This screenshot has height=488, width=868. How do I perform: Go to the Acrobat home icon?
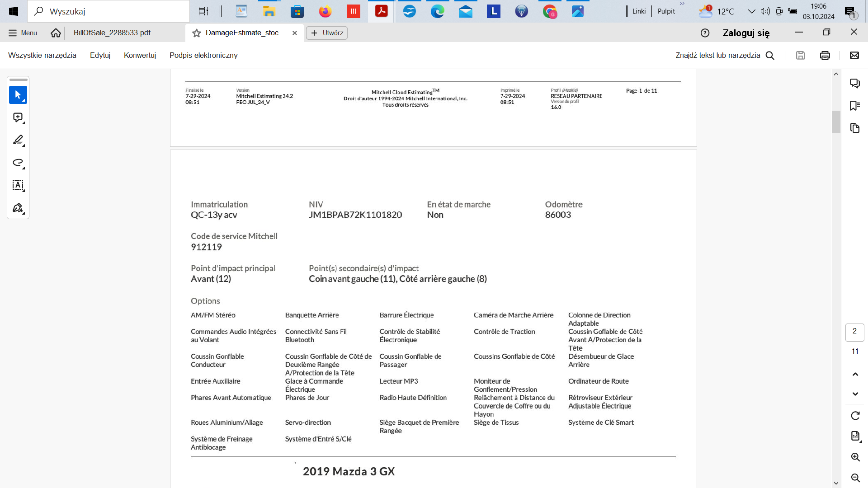pos(56,33)
